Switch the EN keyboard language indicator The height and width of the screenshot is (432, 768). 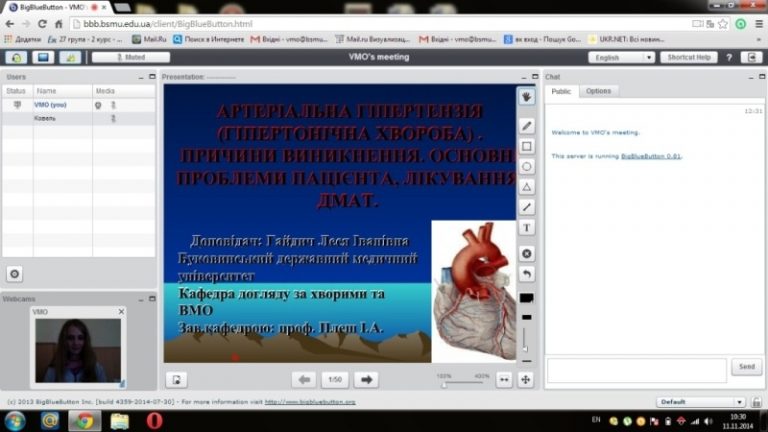click(x=596, y=420)
